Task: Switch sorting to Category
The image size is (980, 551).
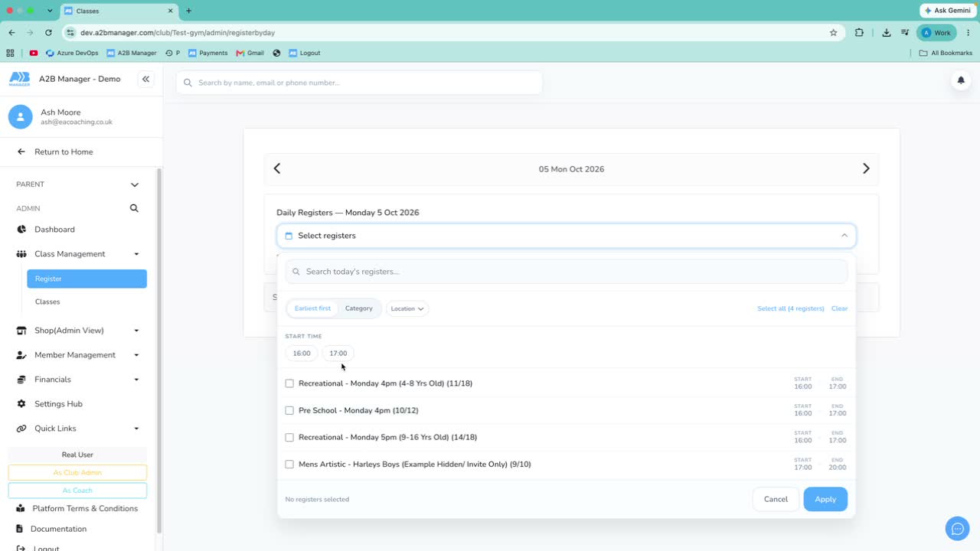Action: coord(358,308)
